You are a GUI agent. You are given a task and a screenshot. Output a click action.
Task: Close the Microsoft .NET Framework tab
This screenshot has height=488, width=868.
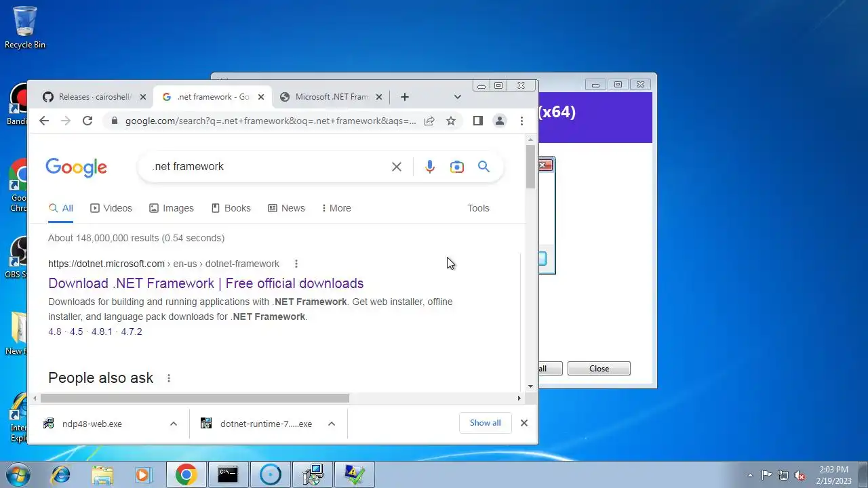point(379,97)
